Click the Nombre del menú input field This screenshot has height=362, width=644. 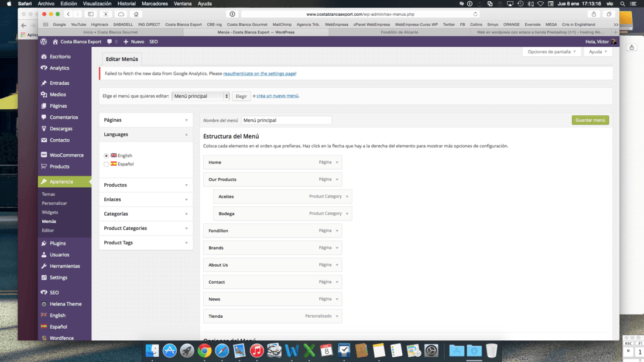coord(286,120)
